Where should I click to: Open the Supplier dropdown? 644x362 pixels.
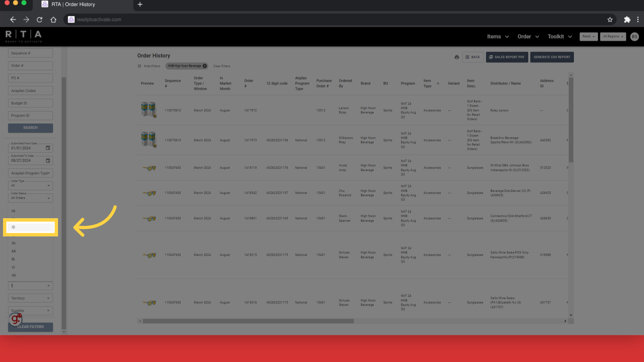(31, 310)
